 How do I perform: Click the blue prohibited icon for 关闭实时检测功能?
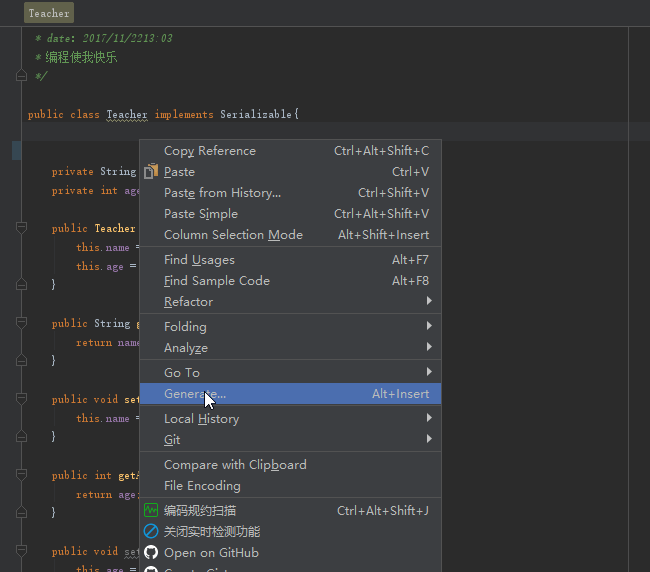click(x=151, y=531)
